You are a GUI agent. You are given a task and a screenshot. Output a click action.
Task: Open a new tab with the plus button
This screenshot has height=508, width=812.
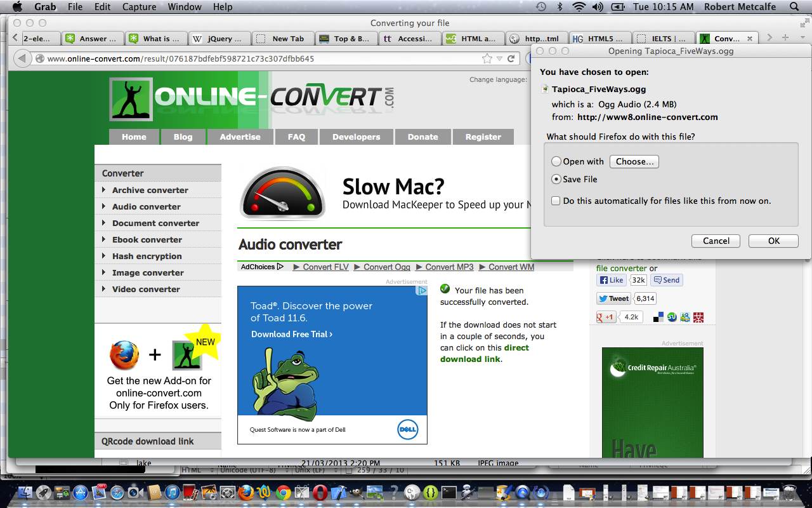[x=785, y=38]
